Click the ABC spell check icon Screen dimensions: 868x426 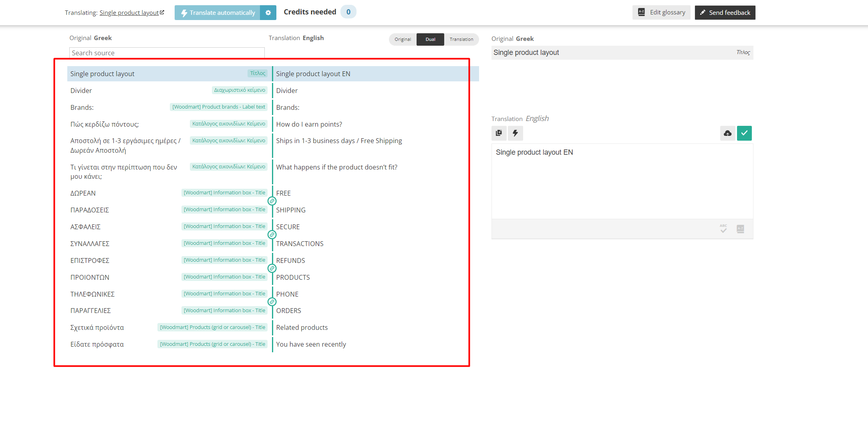click(x=723, y=229)
